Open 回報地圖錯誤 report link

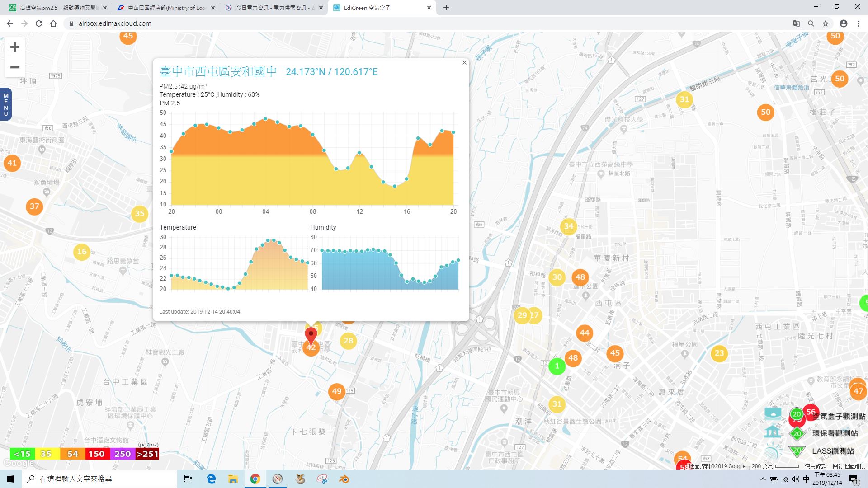pyautogui.click(x=849, y=466)
